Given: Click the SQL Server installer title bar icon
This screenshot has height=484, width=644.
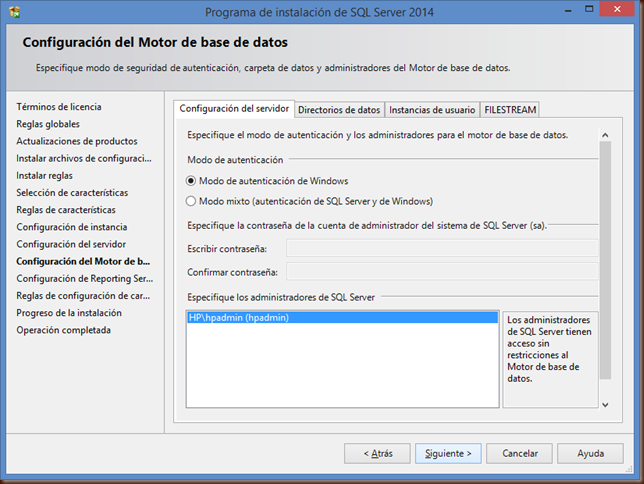Looking at the screenshot, I should (15, 12).
